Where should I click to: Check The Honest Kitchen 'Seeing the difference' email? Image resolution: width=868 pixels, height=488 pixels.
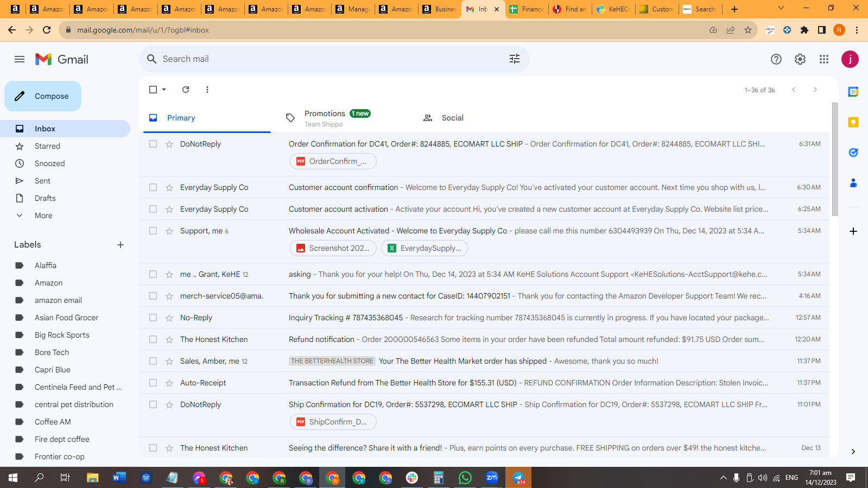click(x=153, y=448)
